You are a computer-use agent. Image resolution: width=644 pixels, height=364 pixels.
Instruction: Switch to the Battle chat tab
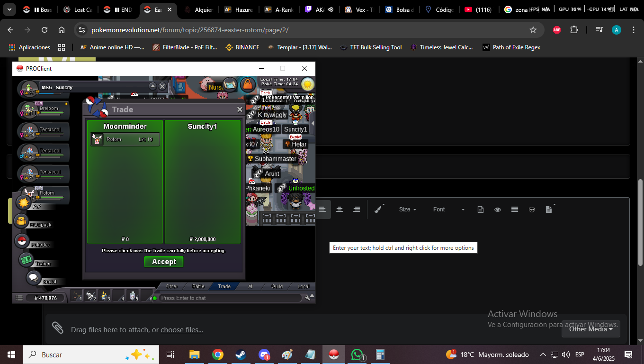[198, 286]
